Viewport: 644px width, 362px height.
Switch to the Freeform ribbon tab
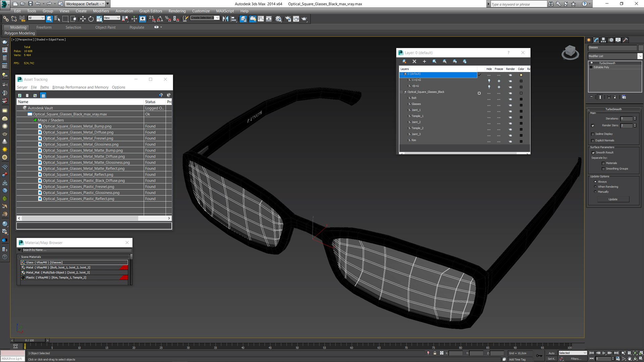tap(44, 27)
